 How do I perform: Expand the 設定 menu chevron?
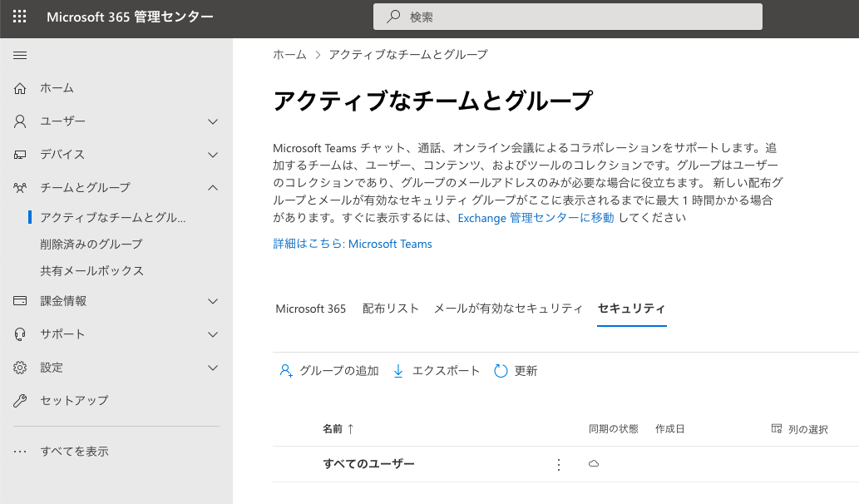(213, 368)
